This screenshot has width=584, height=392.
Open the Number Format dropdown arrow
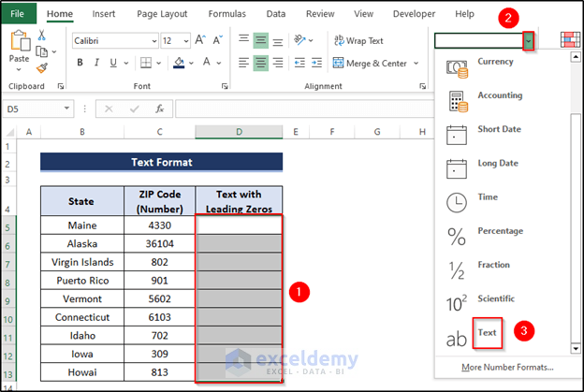coord(528,40)
